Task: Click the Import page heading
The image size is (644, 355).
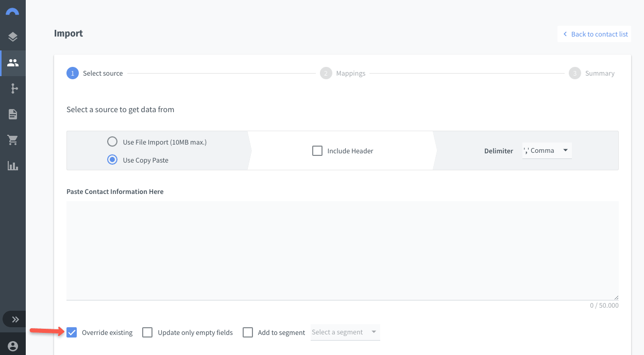Action: pyautogui.click(x=69, y=33)
